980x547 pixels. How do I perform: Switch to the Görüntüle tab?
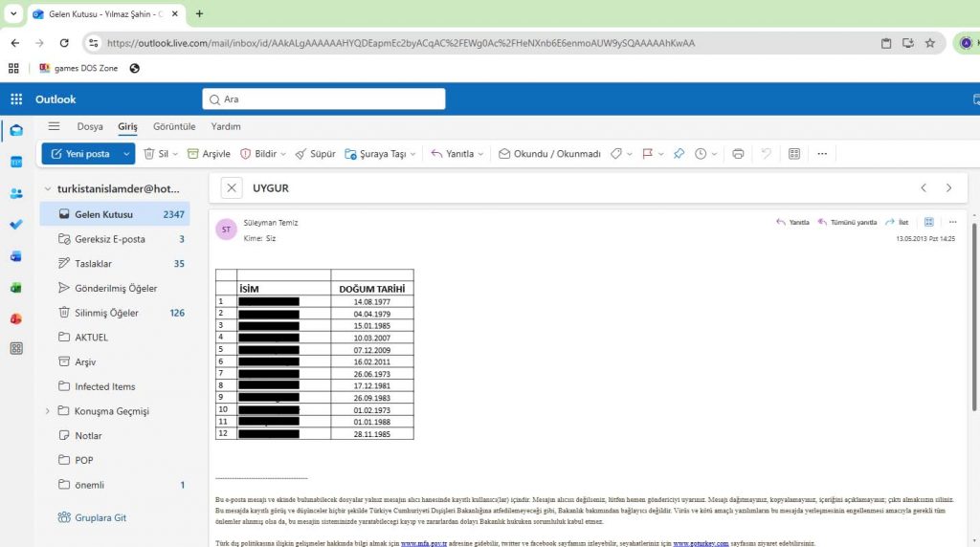(x=174, y=126)
